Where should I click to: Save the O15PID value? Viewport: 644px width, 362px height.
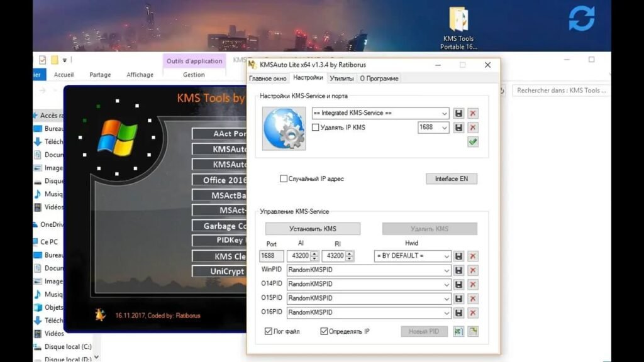coord(458,299)
